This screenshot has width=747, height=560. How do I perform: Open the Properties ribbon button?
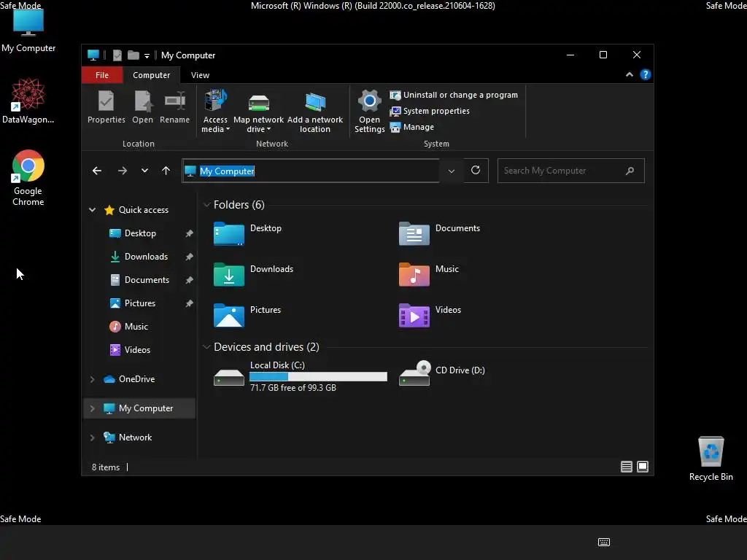[x=107, y=107]
